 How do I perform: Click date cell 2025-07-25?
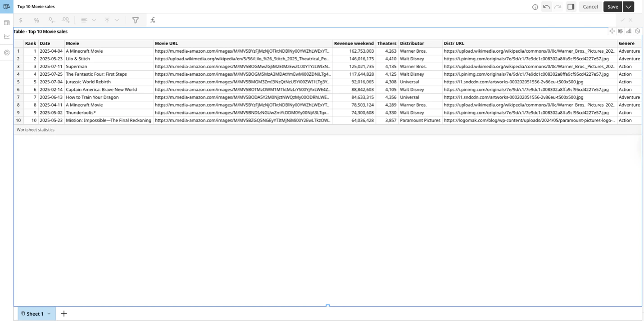click(51, 74)
